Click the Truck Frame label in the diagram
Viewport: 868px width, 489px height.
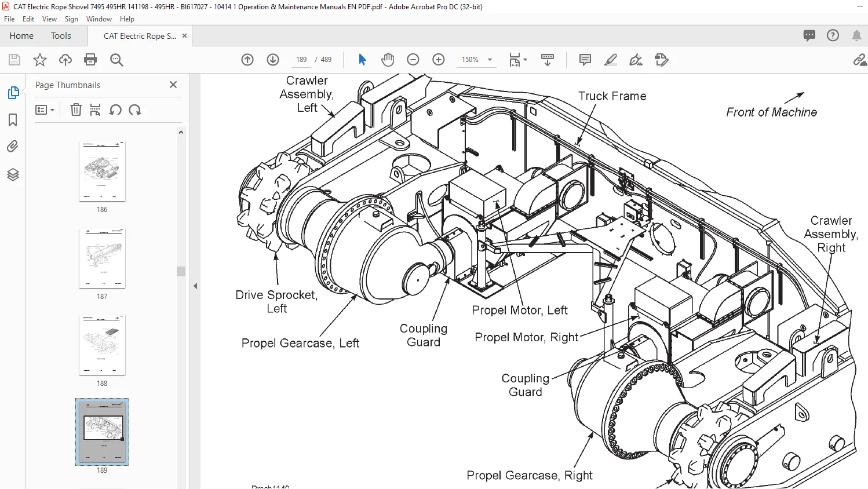(612, 96)
